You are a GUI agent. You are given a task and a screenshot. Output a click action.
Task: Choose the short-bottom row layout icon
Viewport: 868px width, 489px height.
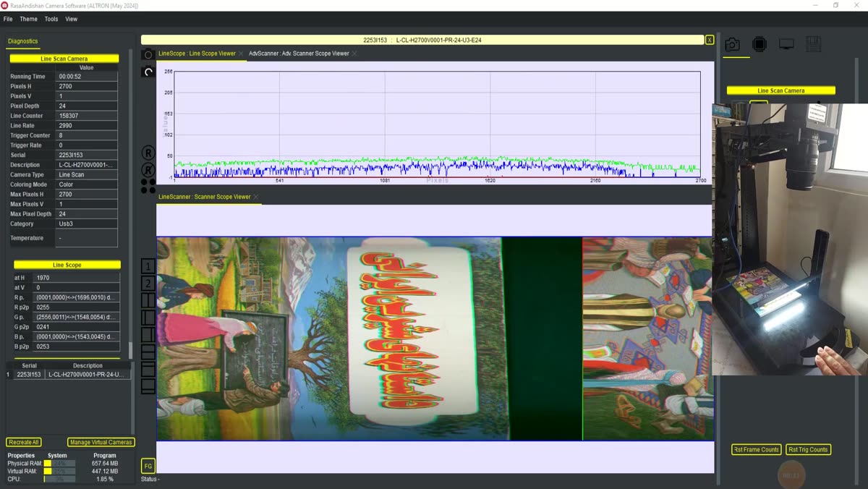click(148, 386)
